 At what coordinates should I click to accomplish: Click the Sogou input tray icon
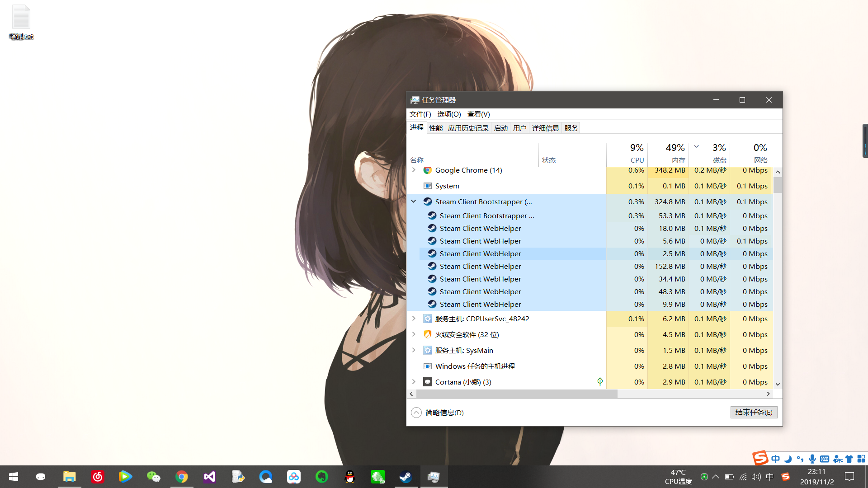[x=786, y=477]
